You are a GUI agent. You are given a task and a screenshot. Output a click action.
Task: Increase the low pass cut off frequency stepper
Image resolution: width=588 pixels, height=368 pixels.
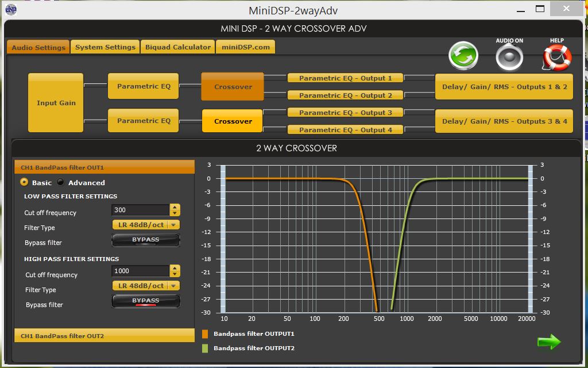pos(175,207)
